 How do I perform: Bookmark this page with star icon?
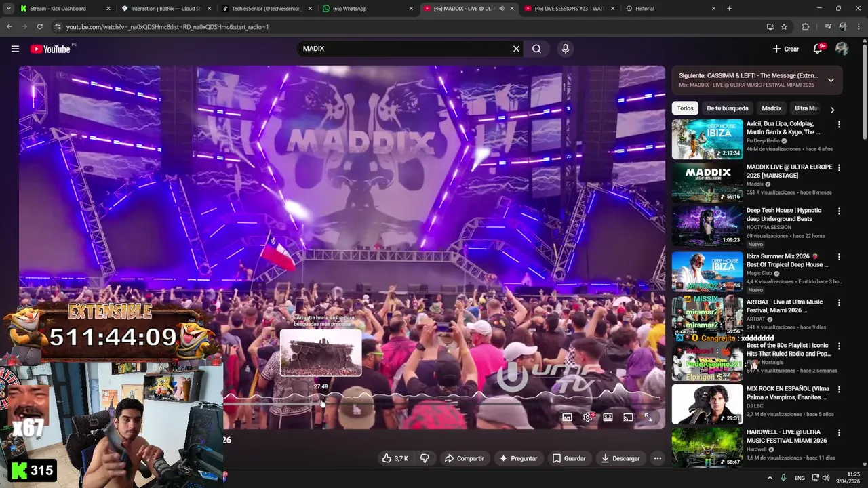[x=784, y=26]
